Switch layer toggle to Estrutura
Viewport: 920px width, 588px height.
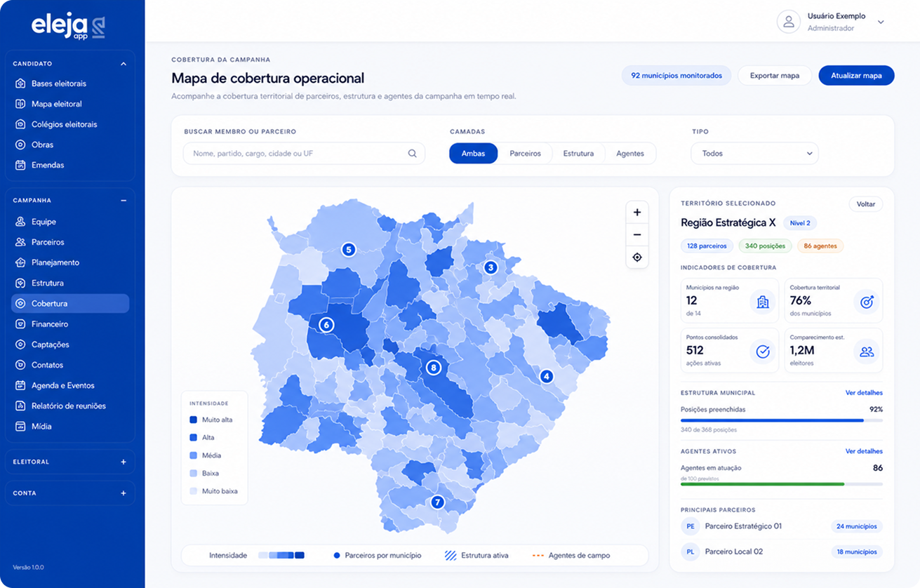tap(578, 154)
